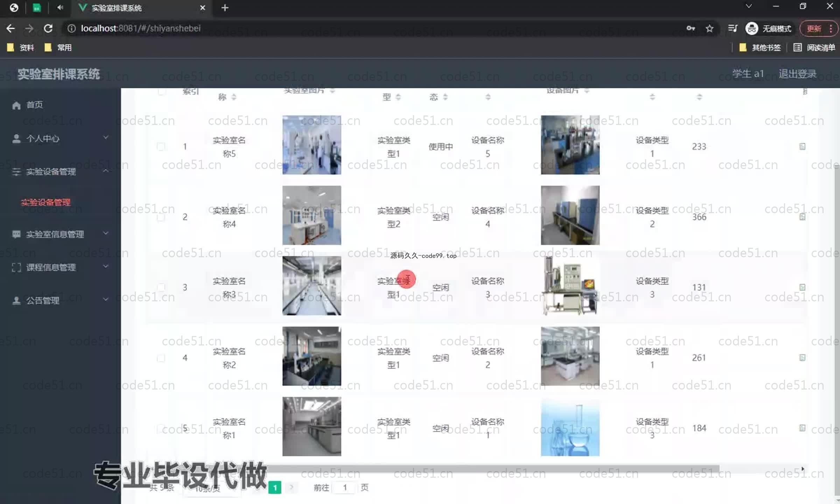840x504 pixels.
Task: Open the 阅读清单 reading list
Action: point(814,48)
